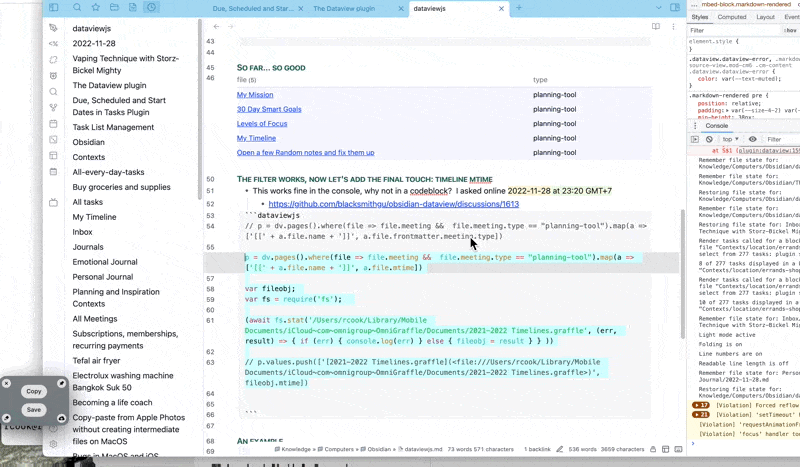
Task: Open the recent files clock icon
Action: tap(152, 8)
